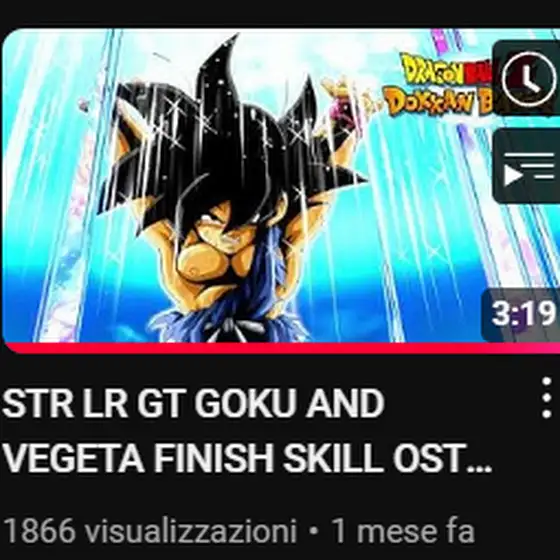Viewport: 560px width, 560px height.
Task: Click the red watched progress bar
Action: (x=282, y=348)
